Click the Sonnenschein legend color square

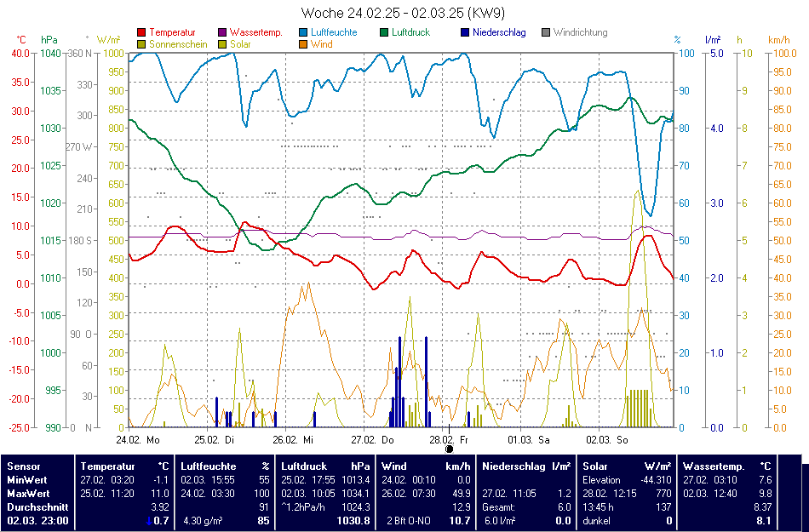point(141,44)
